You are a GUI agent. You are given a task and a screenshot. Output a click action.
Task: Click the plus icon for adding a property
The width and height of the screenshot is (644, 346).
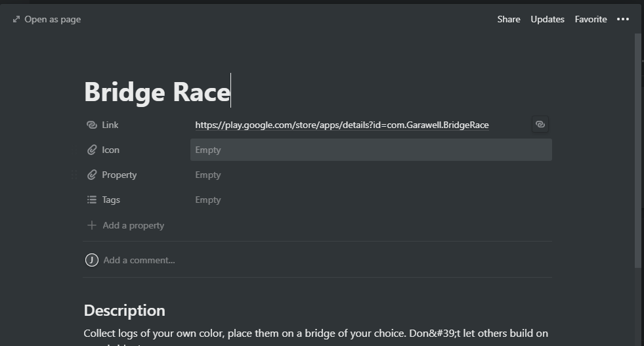point(92,225)
